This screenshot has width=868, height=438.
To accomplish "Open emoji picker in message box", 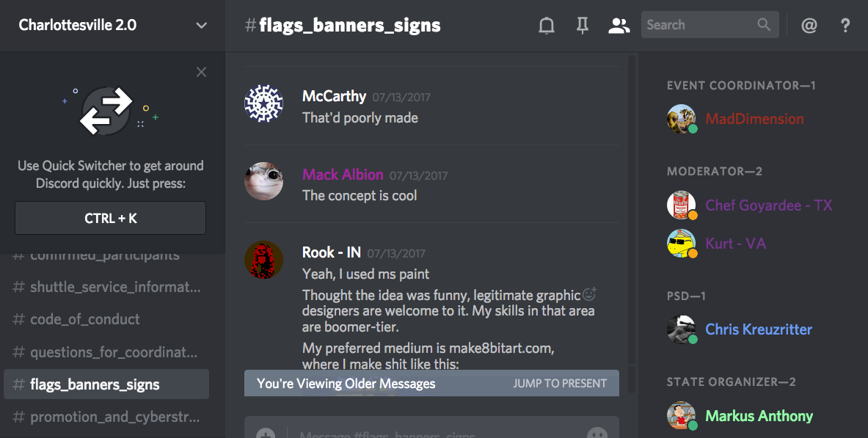I will click(x=597, y=433).
